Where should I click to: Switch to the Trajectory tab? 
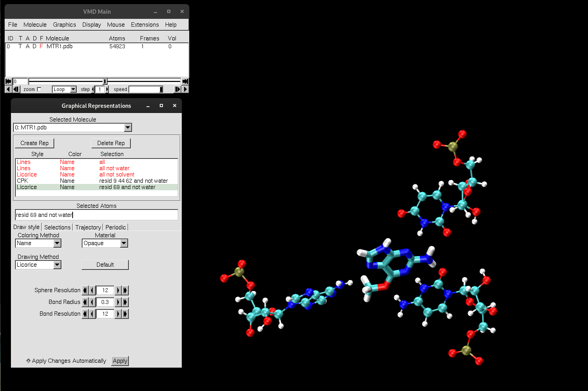click(88, 227)
